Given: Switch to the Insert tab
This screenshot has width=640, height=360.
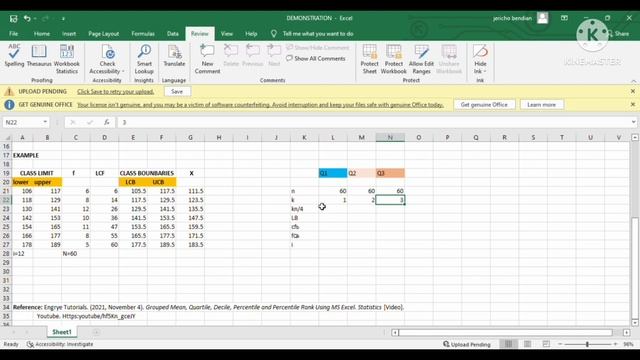Looking at the screenshot, I should (69, 34).
